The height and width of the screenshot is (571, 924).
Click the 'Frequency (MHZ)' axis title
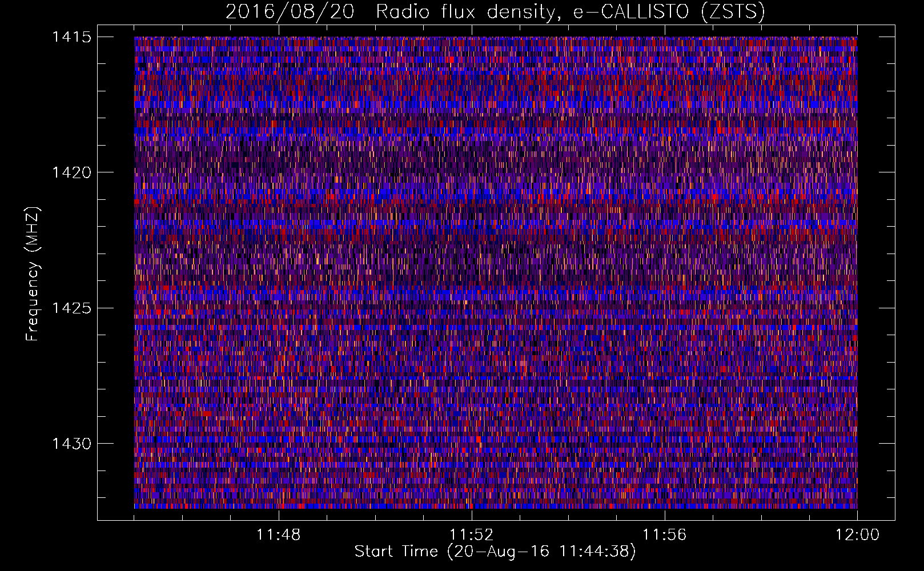click(33, 274)
